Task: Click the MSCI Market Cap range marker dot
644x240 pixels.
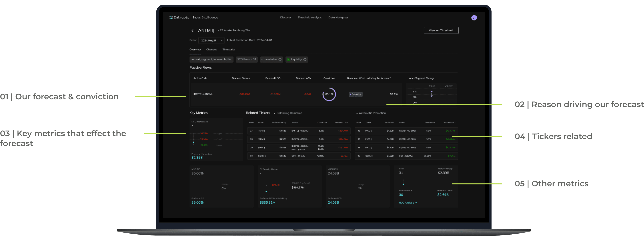Action: click(193, 142)
